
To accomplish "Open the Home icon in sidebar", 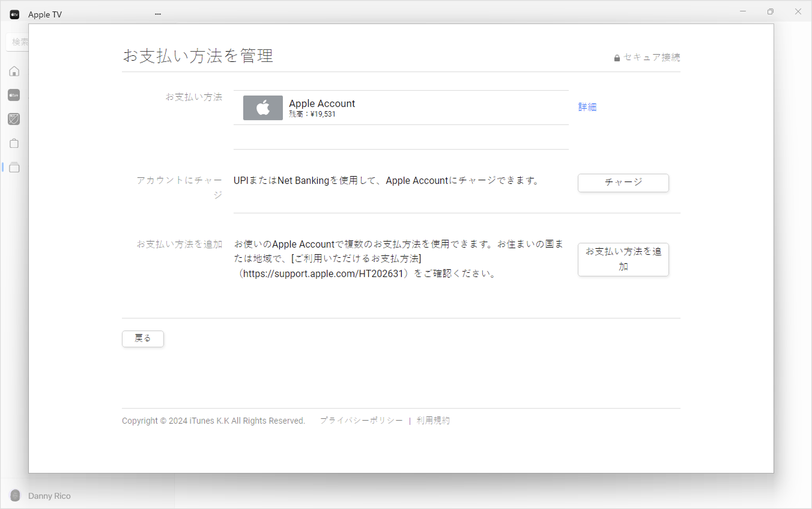I will (x=14, y=71).
